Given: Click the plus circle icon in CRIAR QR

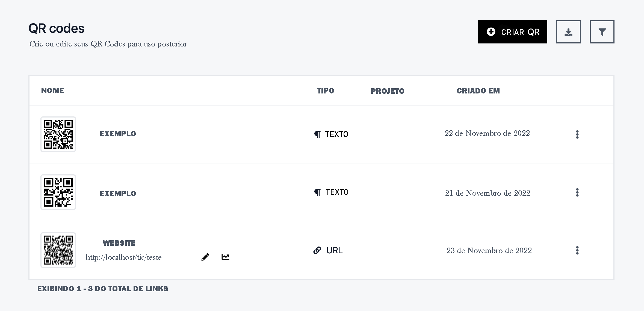Looking at the screenshot, I should 491,32.
